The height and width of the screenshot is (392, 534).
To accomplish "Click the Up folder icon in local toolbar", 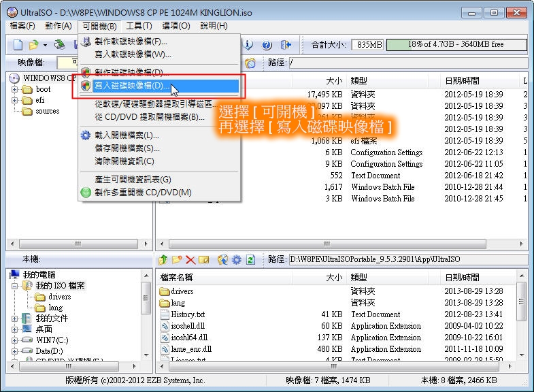I will pyautogui.click(x=163, y=260).
